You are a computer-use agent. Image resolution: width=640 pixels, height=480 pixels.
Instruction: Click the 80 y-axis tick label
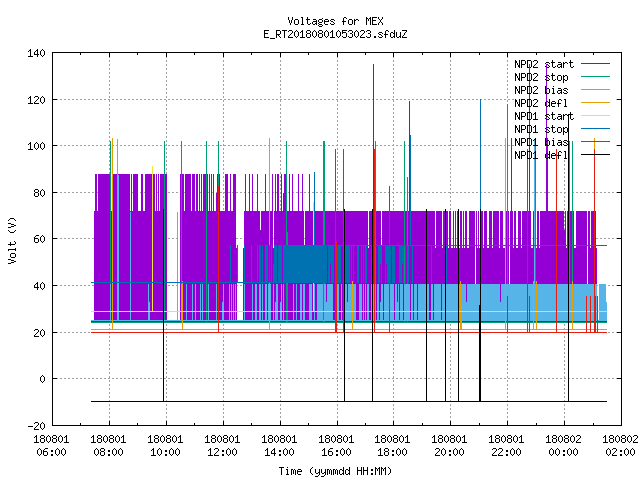click(x=39, y=193)
